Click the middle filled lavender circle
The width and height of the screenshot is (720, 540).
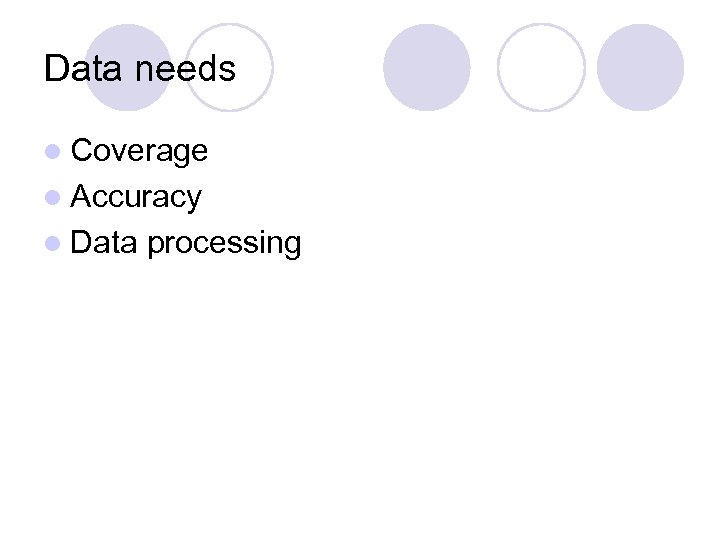coord(427,67)
